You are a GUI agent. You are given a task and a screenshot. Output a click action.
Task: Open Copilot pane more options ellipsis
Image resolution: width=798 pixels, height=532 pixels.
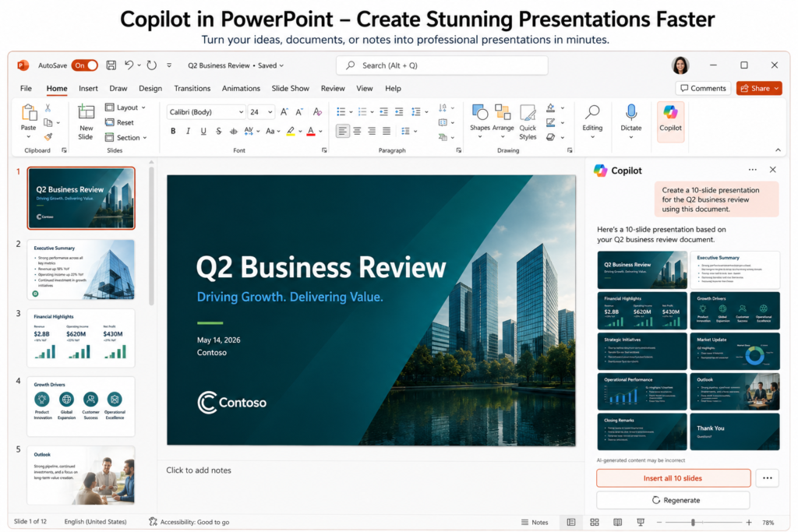tap(752, 170)
